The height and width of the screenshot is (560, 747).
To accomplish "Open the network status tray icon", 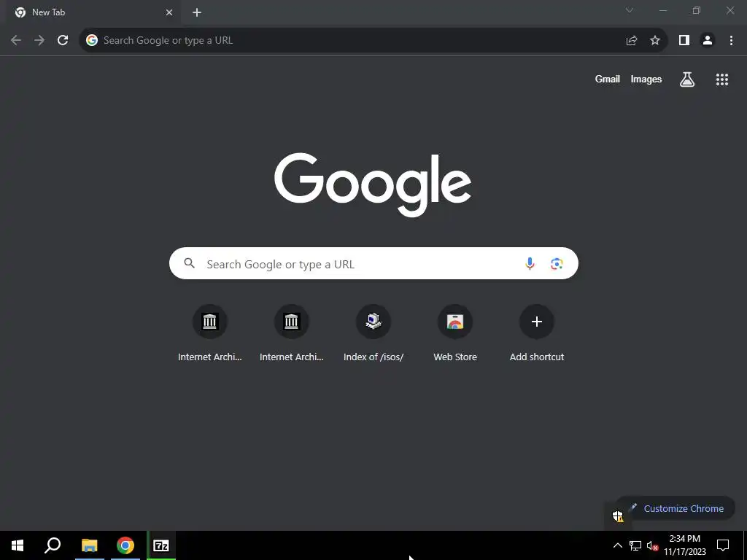I will tap(635, 545).
